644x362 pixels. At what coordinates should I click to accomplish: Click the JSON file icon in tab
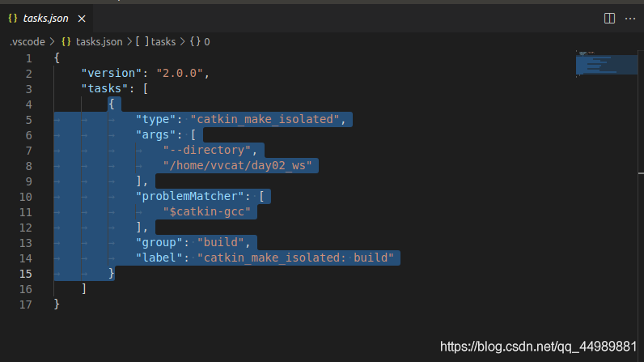point(13,19)
